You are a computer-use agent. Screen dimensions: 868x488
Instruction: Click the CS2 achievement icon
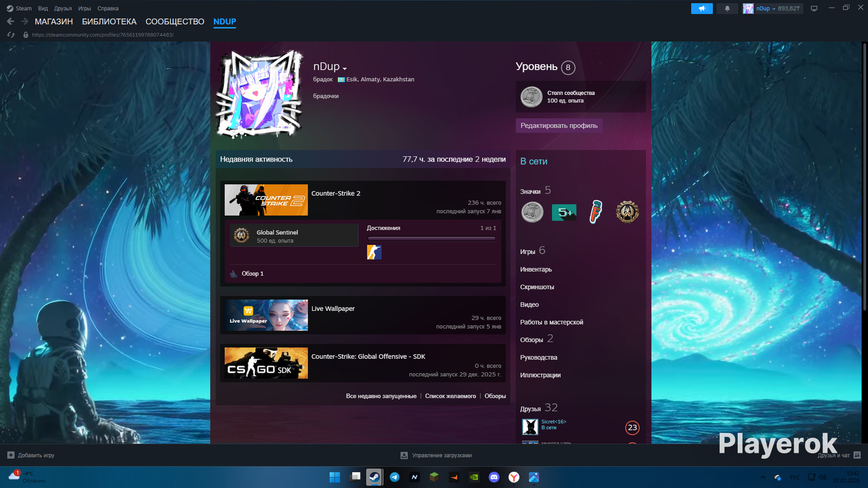tap(374, 252)
